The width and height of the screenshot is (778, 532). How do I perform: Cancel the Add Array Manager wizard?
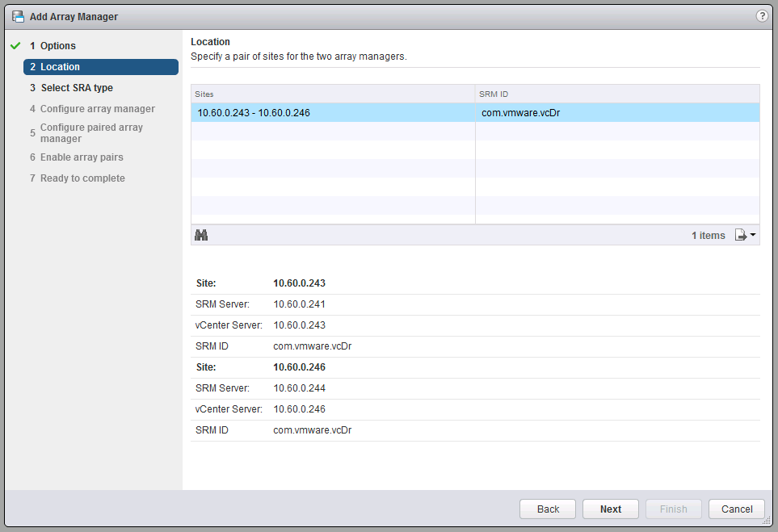(737, 509)
